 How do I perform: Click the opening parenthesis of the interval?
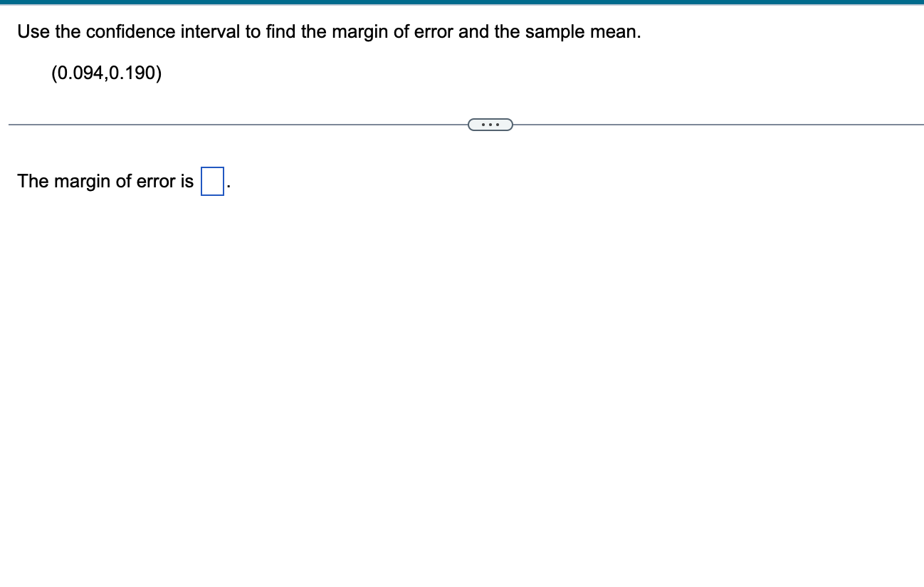point(56,72)
